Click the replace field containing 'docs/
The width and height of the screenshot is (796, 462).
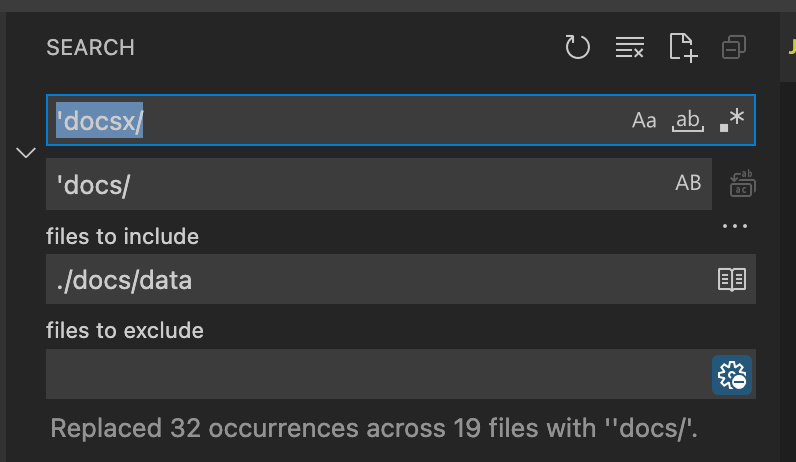pyautogui.click(x=350, y=184)
